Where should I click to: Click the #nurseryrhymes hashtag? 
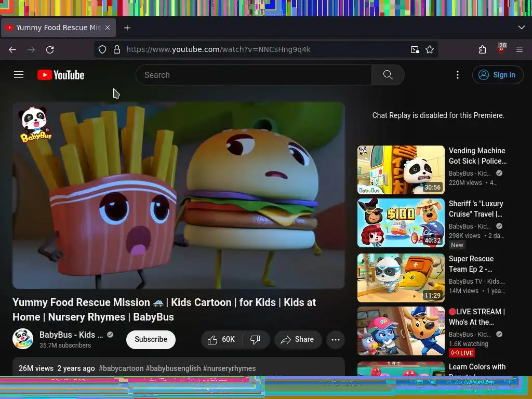[229, 368]
